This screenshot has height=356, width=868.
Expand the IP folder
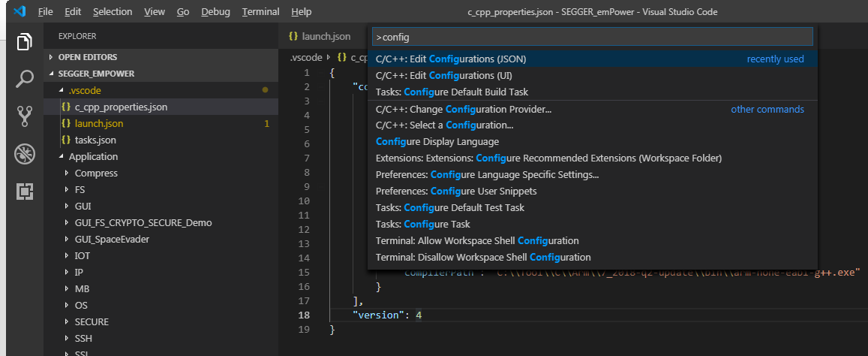(161, 273)
